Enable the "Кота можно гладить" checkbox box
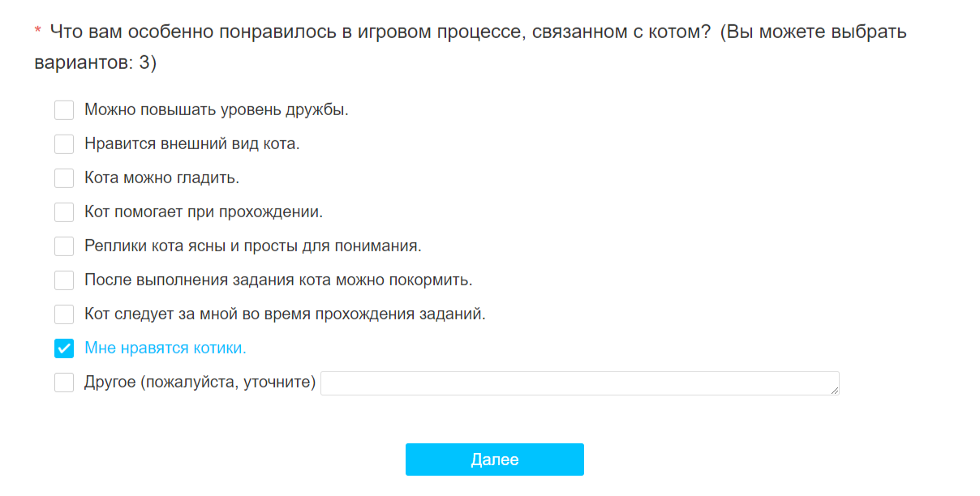 (64, 178)
